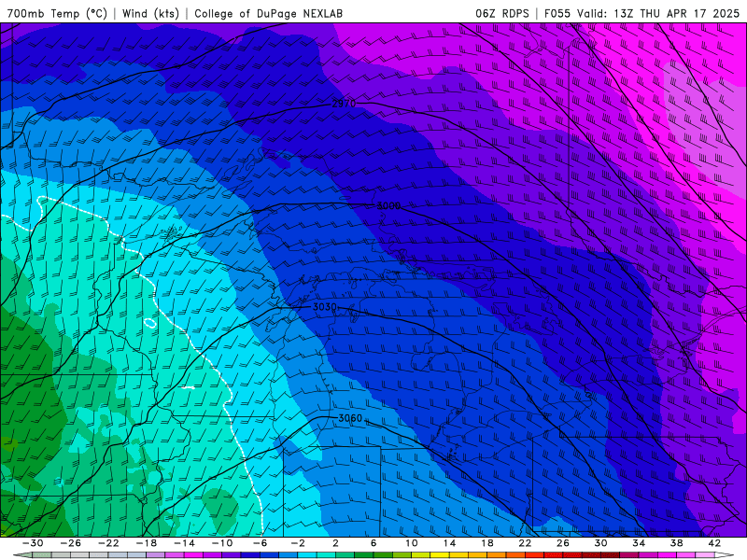Click the 14 colorbar tick label
Viewport: 747px width, 560px height.
coord(449,543)
